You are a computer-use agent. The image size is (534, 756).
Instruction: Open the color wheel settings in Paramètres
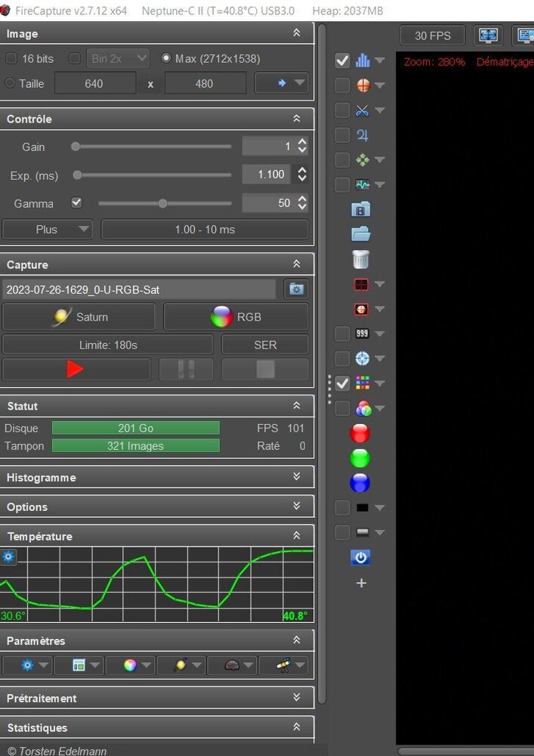tap(129, 665)
